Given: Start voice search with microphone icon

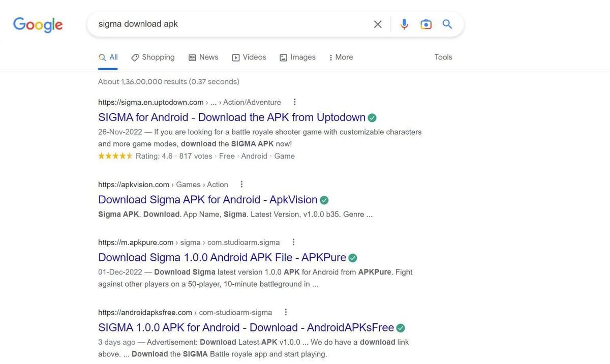Looking at the screenshot, I should 404,24.
